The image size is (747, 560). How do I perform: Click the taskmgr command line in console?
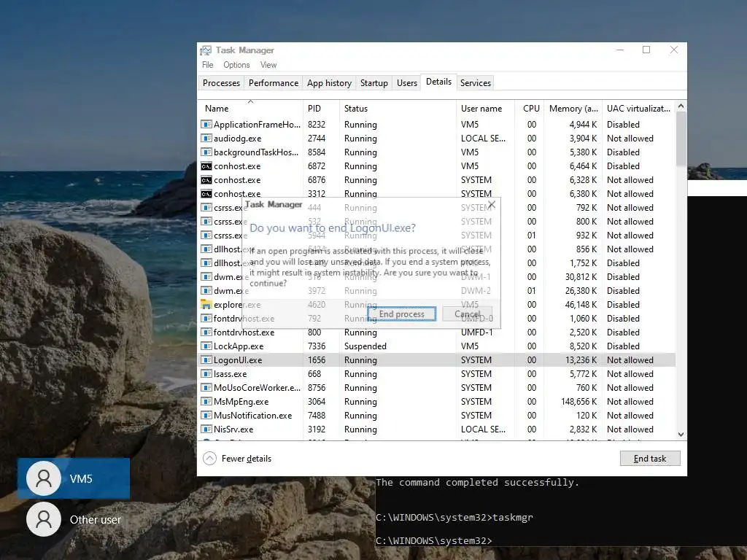tap(454, 517)
